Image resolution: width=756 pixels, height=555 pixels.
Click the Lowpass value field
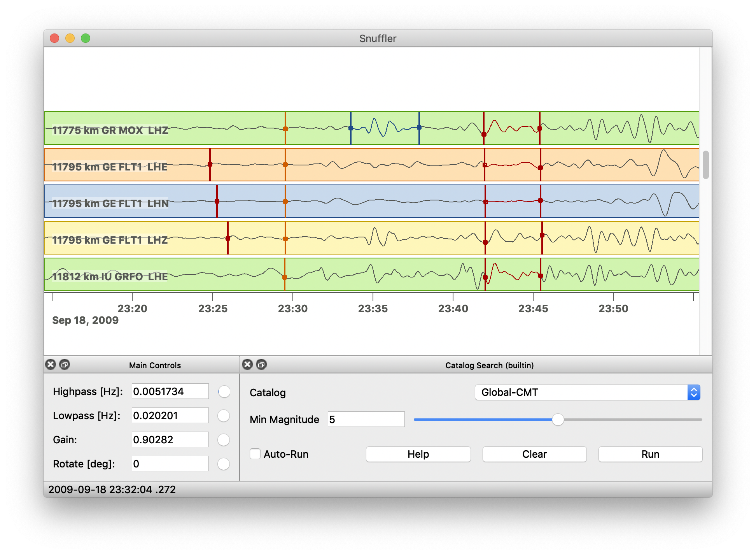pyautogui.click(x=170, y=415)
